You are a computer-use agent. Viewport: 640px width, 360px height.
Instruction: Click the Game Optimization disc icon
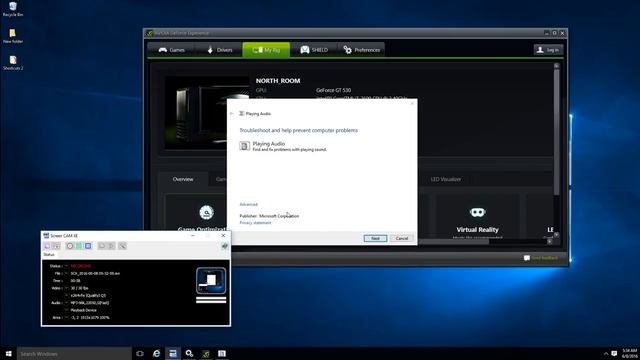(207, 212)
